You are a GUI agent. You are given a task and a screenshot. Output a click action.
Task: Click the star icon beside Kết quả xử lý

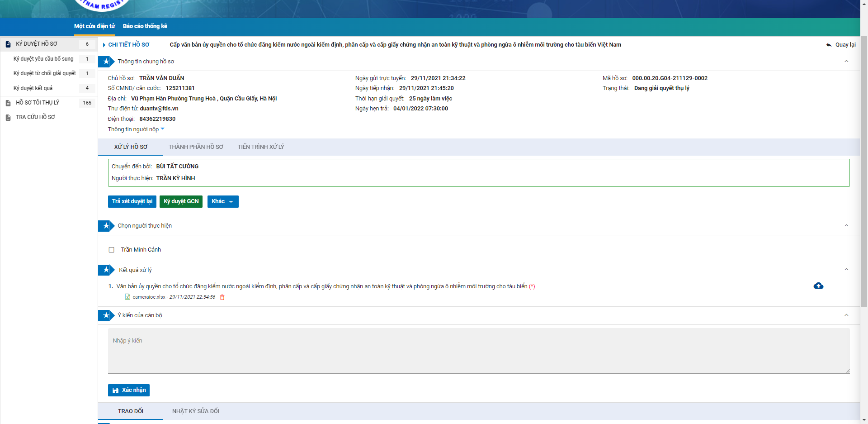[106, 270]
